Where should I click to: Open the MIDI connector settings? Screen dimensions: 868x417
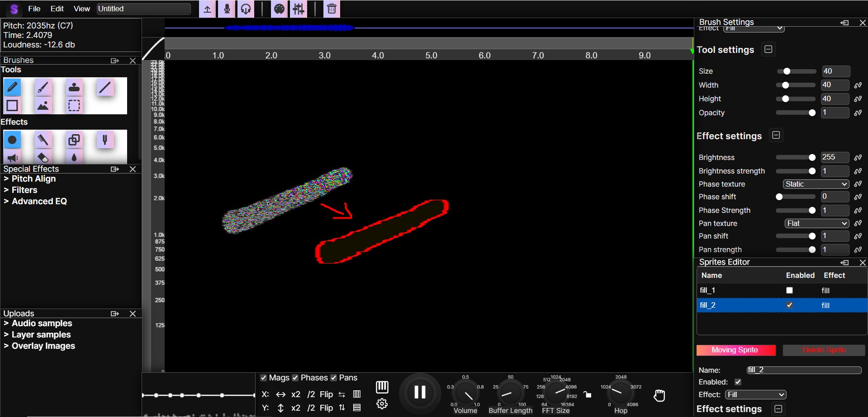coord(280,9)
